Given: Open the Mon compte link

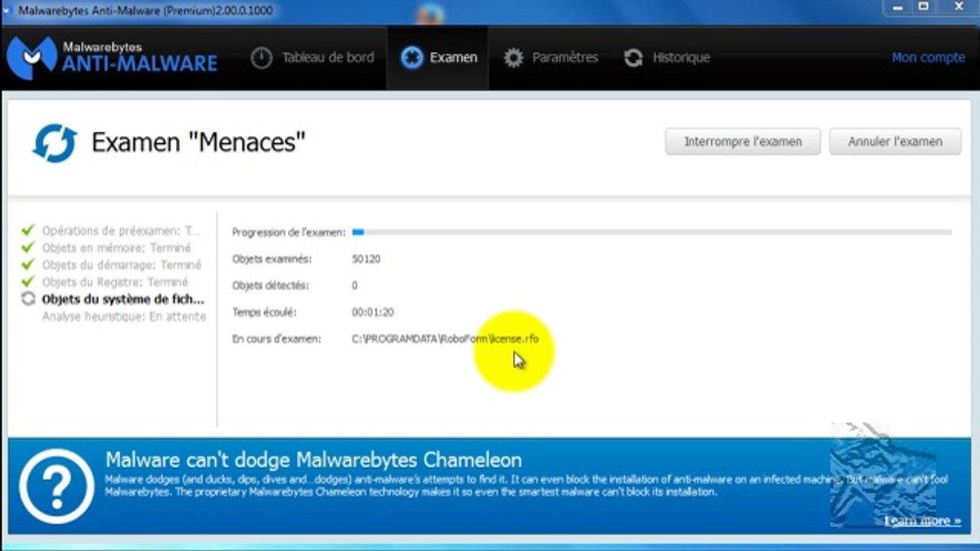Looking at the screenshot, I should coord(928,58).
